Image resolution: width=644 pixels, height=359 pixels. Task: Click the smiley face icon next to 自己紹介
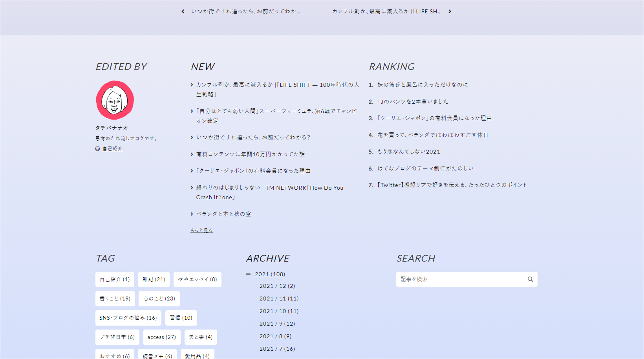click(x=97, y=148)
